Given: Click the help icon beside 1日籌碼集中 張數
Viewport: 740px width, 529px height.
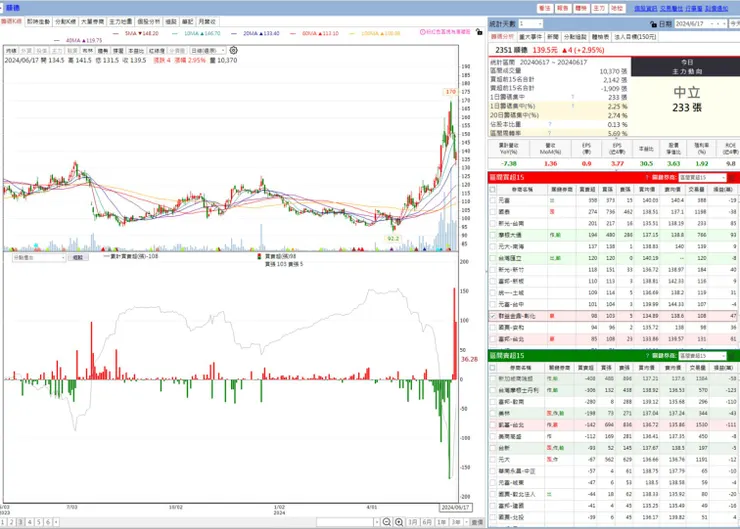Looking at the screenshot, I should point(573,97).
